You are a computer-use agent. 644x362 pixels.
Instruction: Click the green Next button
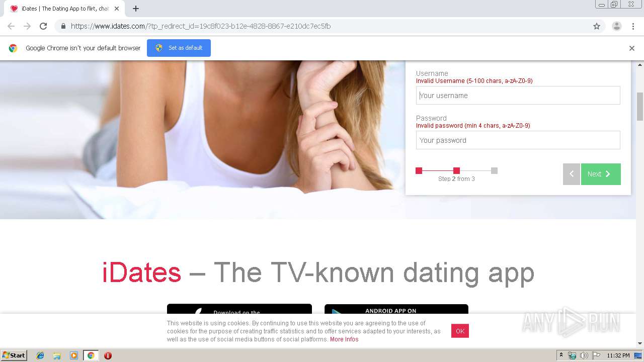pyautogui.click(x=601, y=174)
